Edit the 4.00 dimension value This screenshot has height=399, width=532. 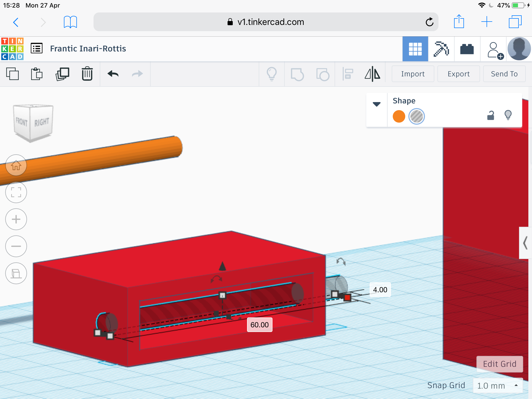coord(380,290)
